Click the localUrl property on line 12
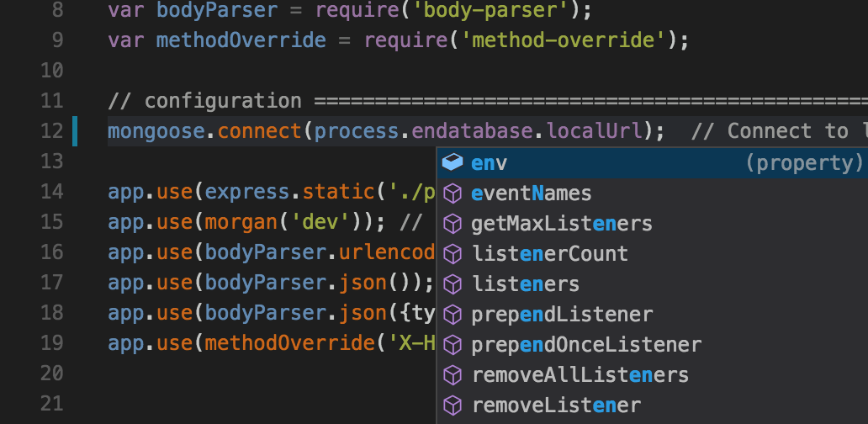This screenshot has height=424, width=868. click(x=597, y=131)
